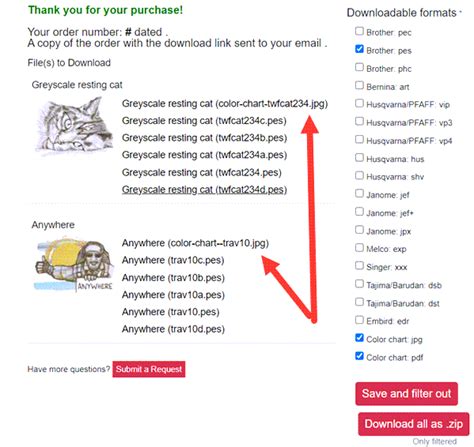Select the Tajima/Barudan: dst checkbox
The height and width of the screenshot is (447, 474).
[x=359, y=302]
